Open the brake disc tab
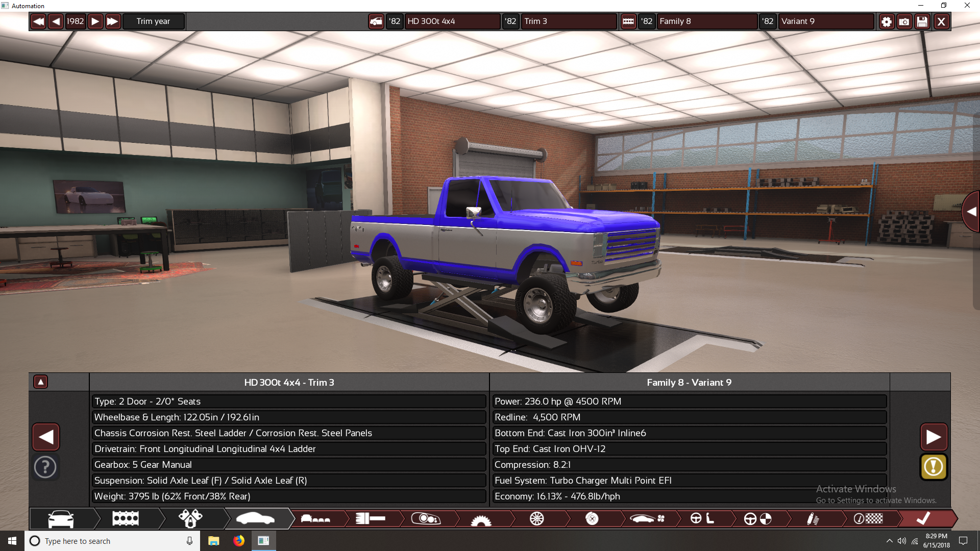Image resolution: width=980 pixels, height=551 pixels. point(592,519)
